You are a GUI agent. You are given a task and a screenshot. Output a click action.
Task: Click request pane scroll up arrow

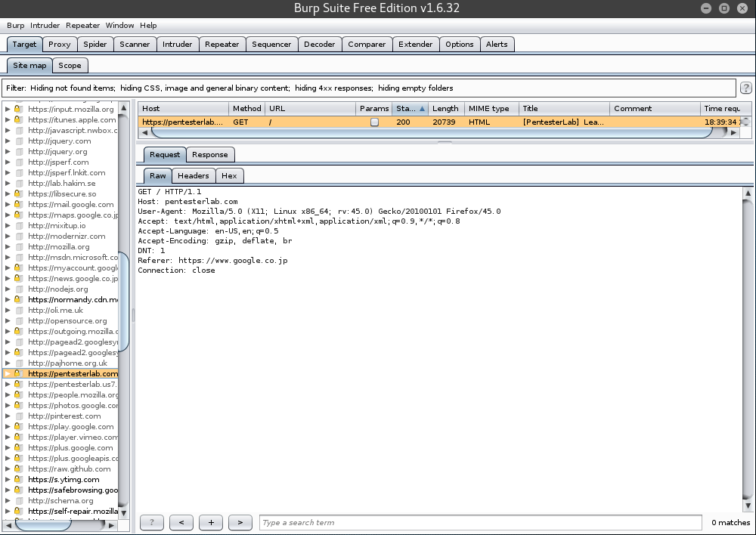click(x=748, y=193)
